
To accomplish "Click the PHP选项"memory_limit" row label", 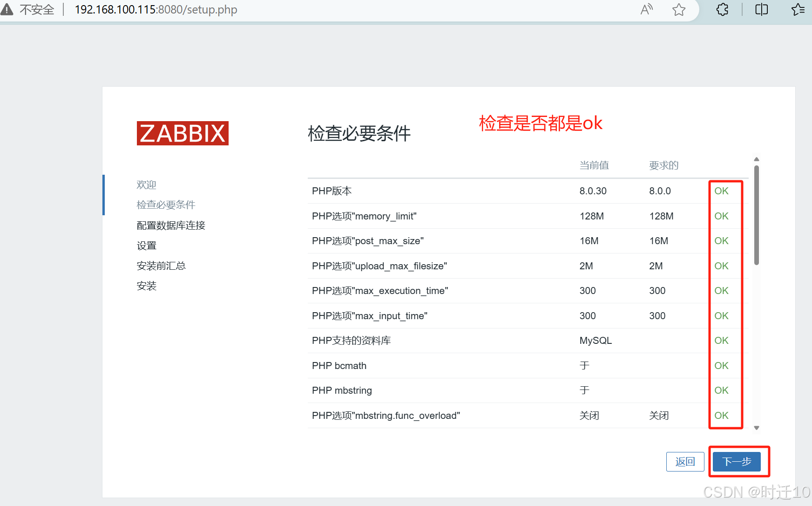I will click(364, 216).
